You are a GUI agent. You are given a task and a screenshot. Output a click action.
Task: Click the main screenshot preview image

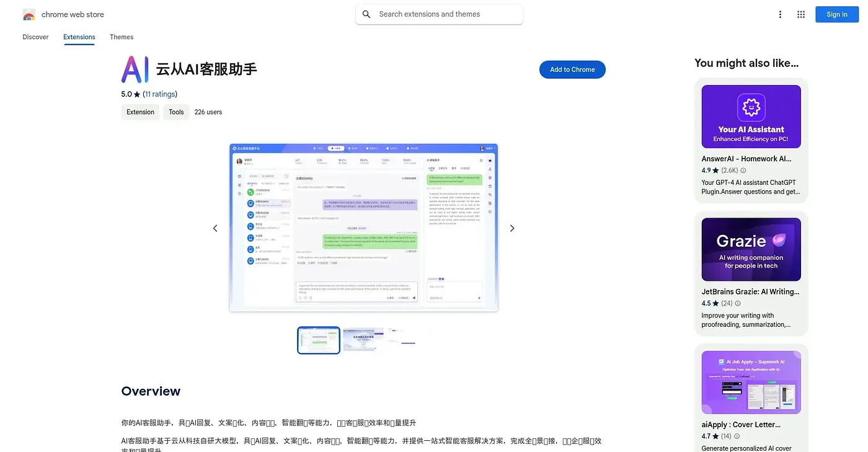363,228
